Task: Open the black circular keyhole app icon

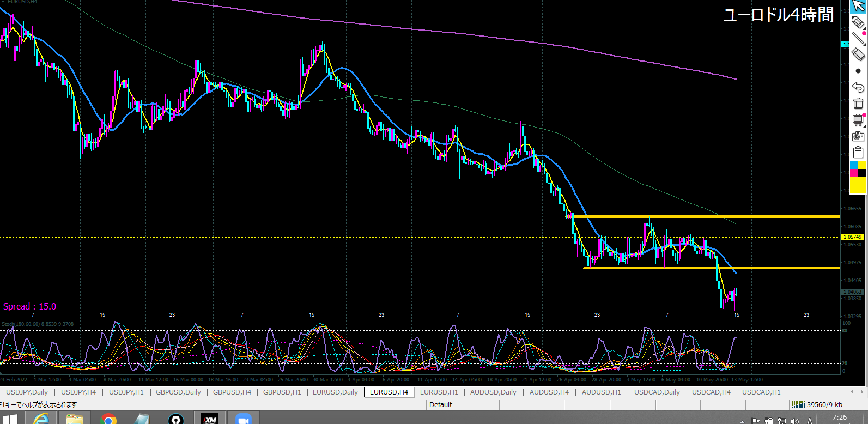Action: [x=175, y=419]
